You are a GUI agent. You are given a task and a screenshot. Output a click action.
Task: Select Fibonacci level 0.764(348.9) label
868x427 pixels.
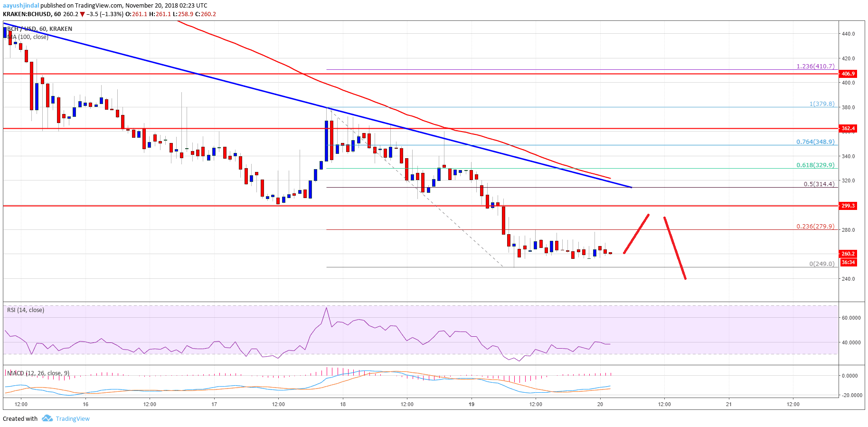coord(815,142)
